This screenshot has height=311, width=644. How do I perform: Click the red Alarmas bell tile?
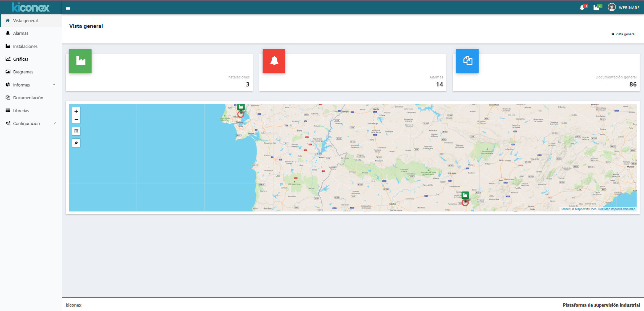274,61
